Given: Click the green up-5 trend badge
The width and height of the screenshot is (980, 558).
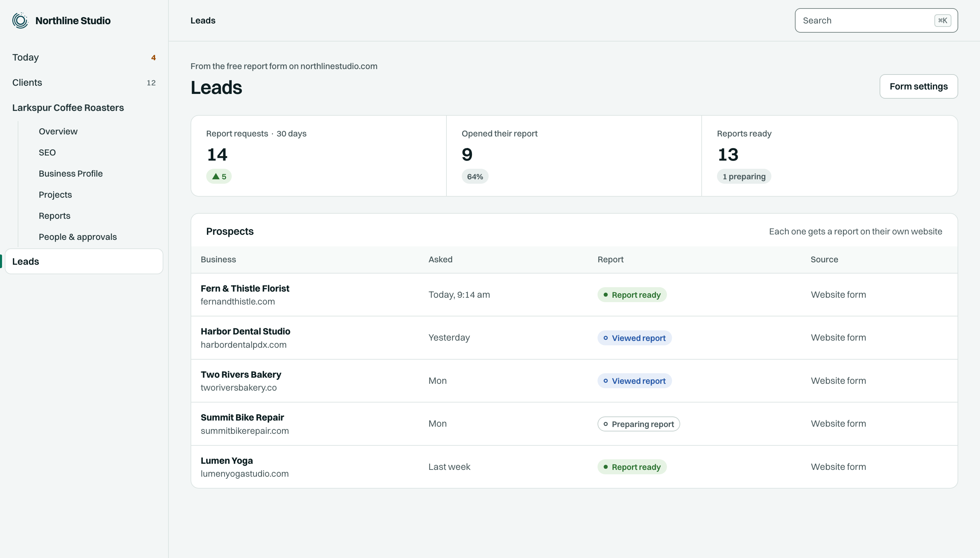Looking at the screenshot, I should pos(219,176).
